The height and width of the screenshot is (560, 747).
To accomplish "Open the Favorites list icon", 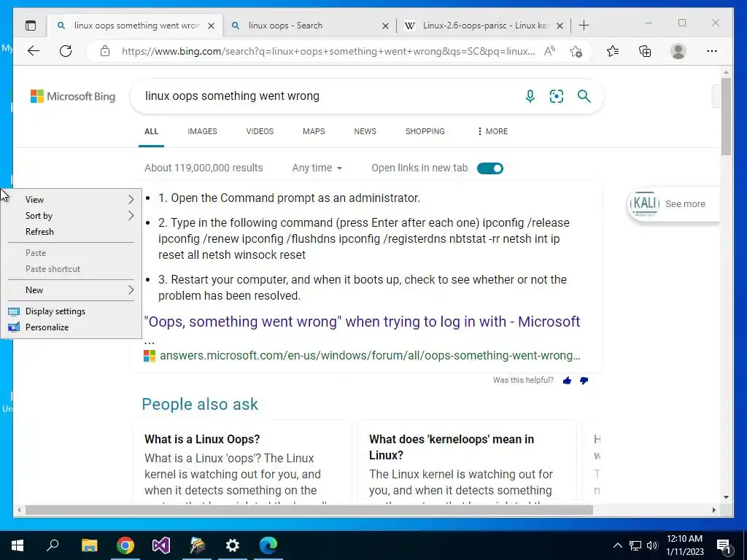I will (x=613, y=51).
